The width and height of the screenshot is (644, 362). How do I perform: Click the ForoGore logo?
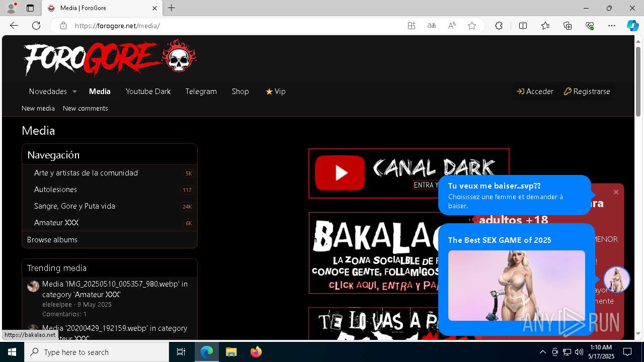click(x=110, y=58)
